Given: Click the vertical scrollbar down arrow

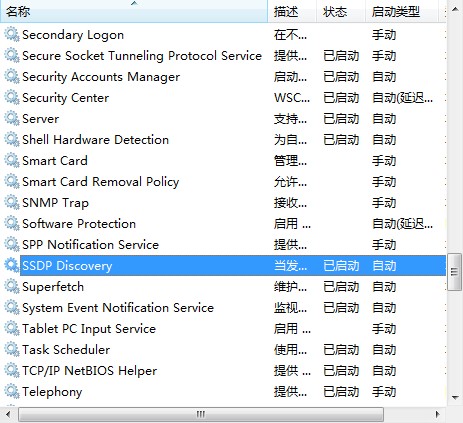Looking at the screenshot, I should pyautogui.click(x=455, y=397).
